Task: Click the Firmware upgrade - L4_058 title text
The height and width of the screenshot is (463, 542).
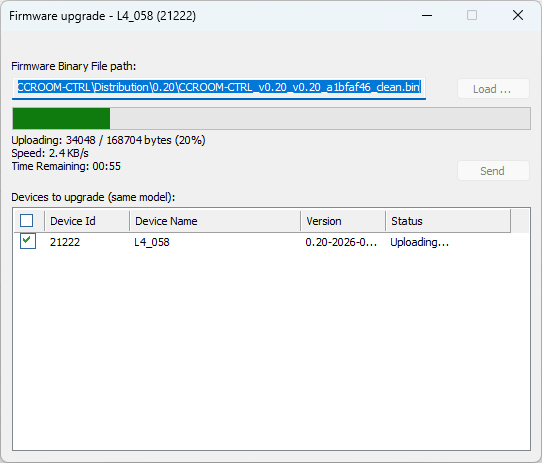Action: 103,16
